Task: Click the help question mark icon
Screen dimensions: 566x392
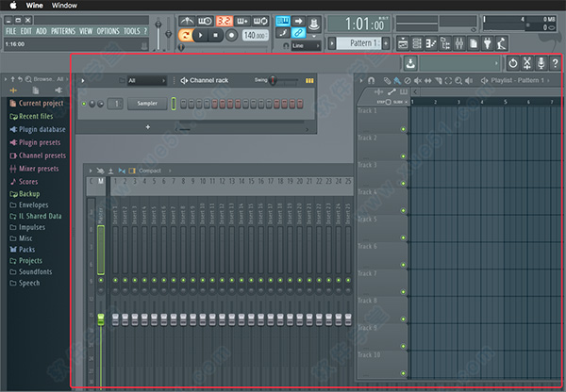Action: point(556,63)
